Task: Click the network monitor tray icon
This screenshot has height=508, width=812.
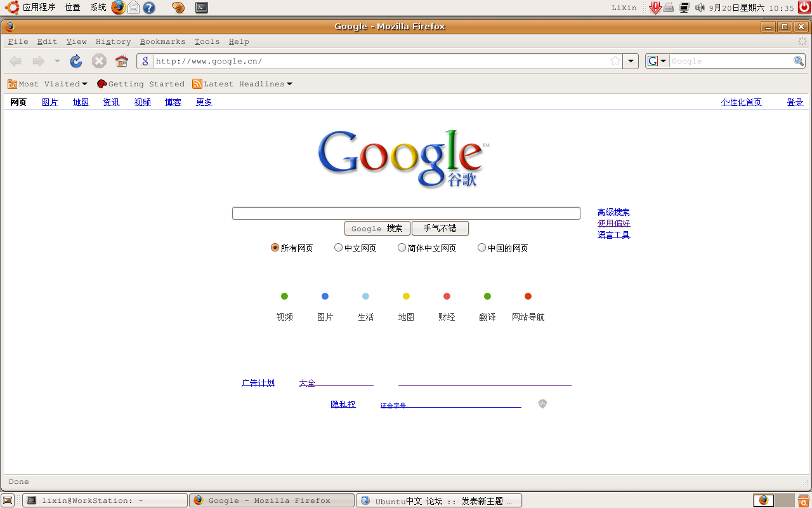Action: (684, 8)
